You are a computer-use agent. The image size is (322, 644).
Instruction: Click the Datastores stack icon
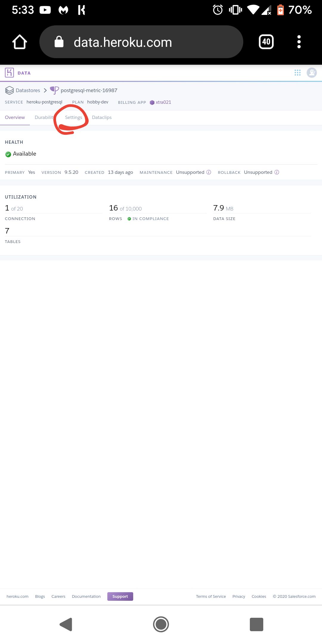pyautogui.click(x=10, y=90)
